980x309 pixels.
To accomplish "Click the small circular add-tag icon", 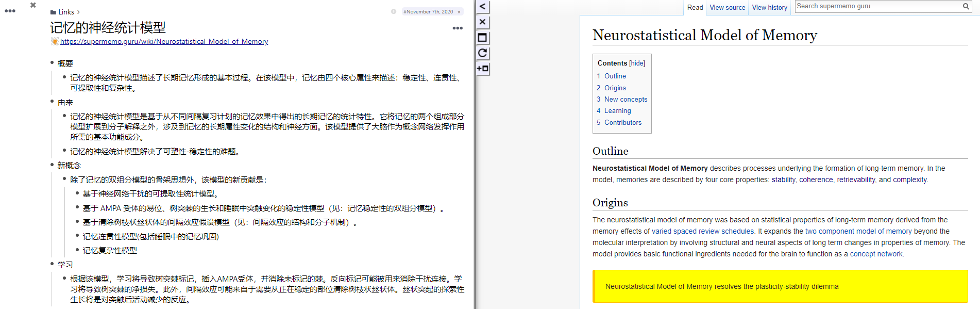I will [x=394, y=11].
